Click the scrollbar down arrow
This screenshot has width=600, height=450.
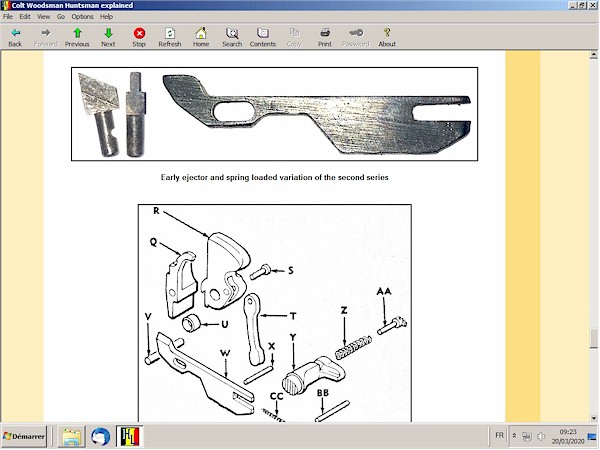pyautogui.click(x=593, y=418)
